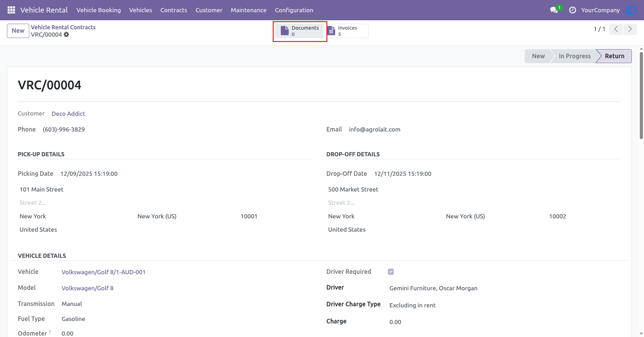Open the gear actions menu beside VRC/00004

click(x=66, y=35)
